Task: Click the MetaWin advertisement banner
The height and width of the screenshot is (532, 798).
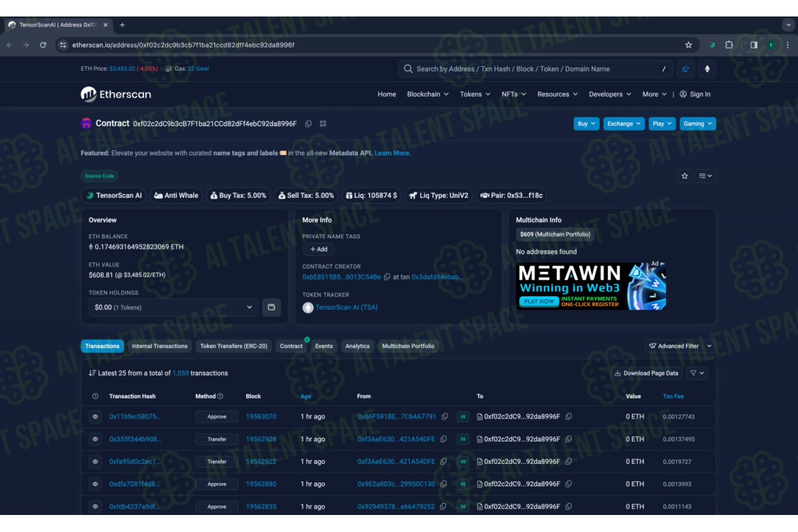Action: point(592,286)
